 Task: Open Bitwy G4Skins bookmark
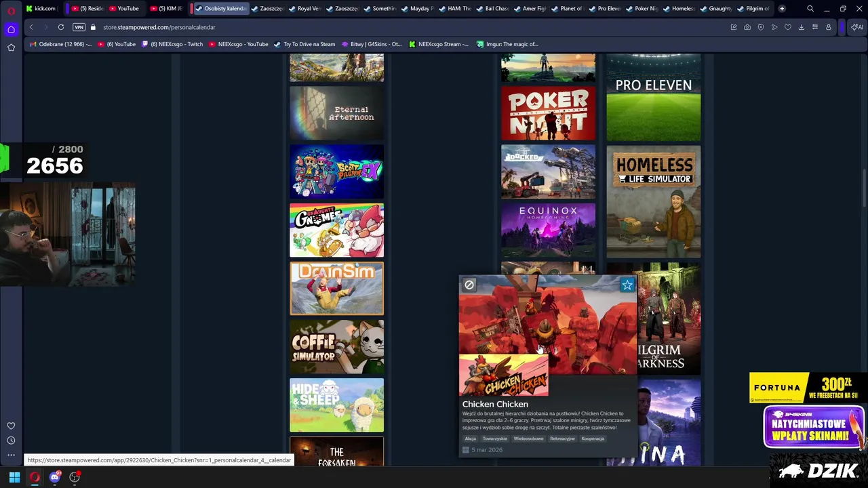coord(372,44)
